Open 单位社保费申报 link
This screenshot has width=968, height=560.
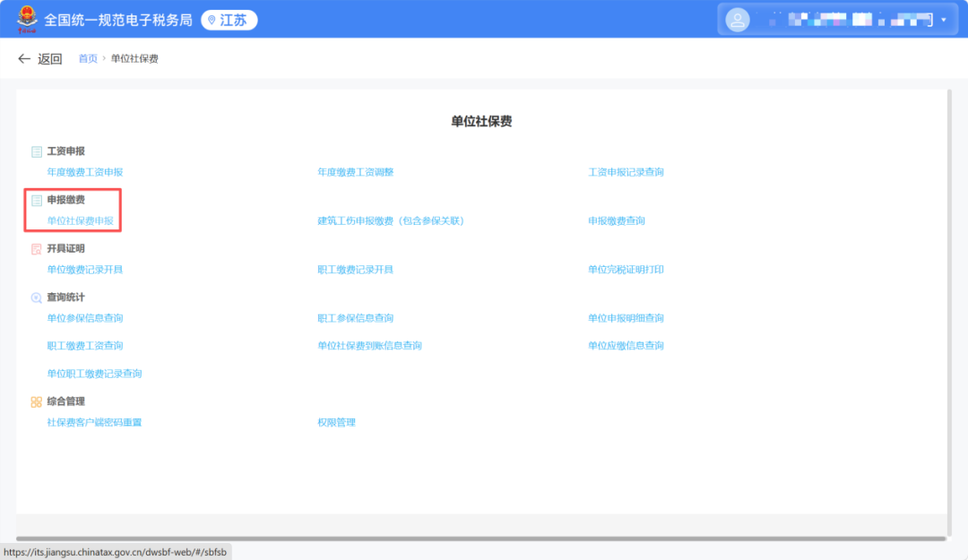(81, 221)
